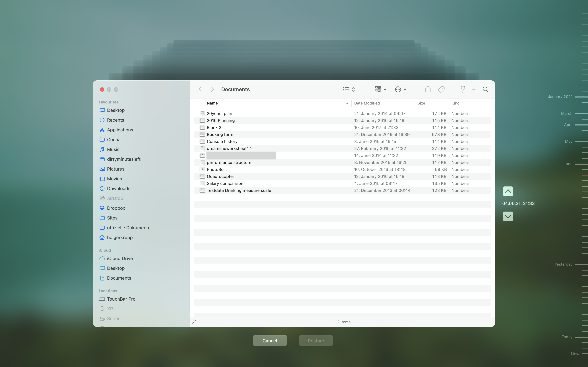Image resolution: width=588 pixels, height=367 pixels.
Task: Sort files by Size column
Action: coord(421,103)
